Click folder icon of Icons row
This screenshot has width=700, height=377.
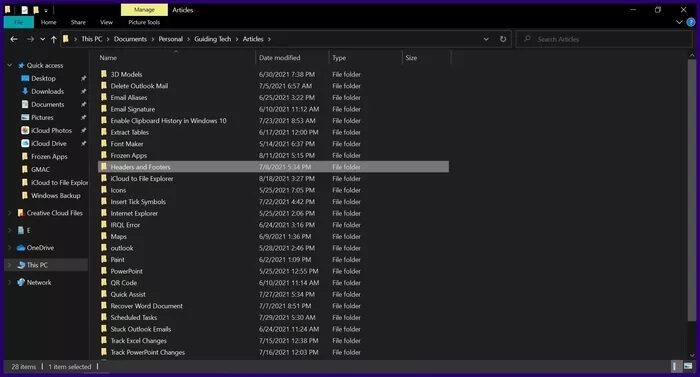[x=104, y=190]
